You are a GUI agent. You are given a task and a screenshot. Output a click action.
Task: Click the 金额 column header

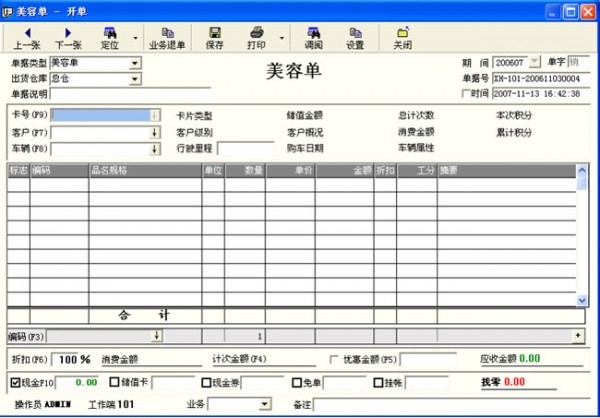tap(345, 171)
